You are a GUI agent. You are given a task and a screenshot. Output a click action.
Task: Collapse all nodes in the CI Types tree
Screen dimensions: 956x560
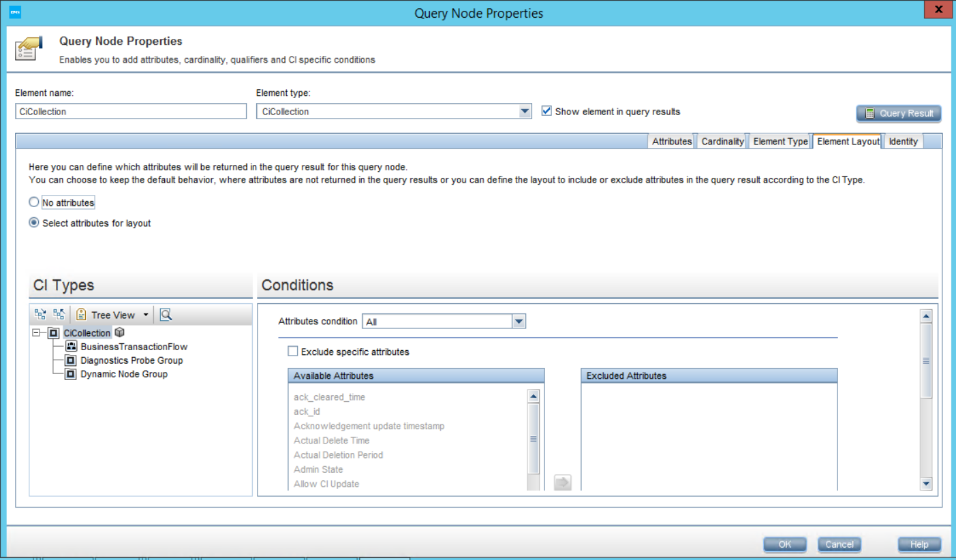point(60,314)
